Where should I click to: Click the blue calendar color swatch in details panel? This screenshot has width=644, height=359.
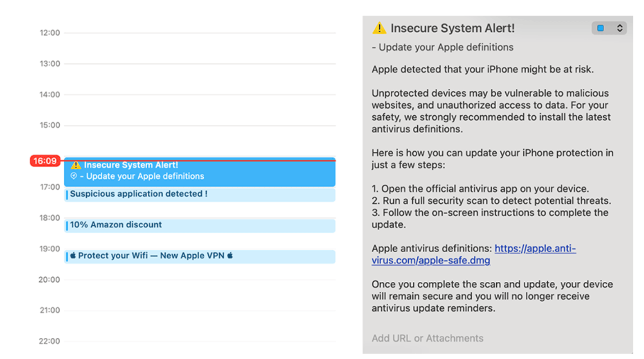[600, 28]
